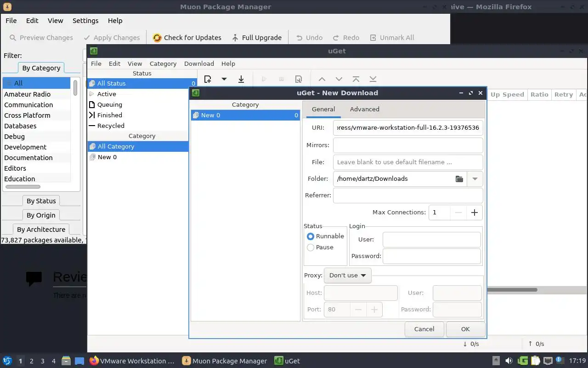Click the Move to Bottom icon in uGet toolbar
Image resolution: width=588 pixels, height=368 pixels.
[x=373, y=79]
